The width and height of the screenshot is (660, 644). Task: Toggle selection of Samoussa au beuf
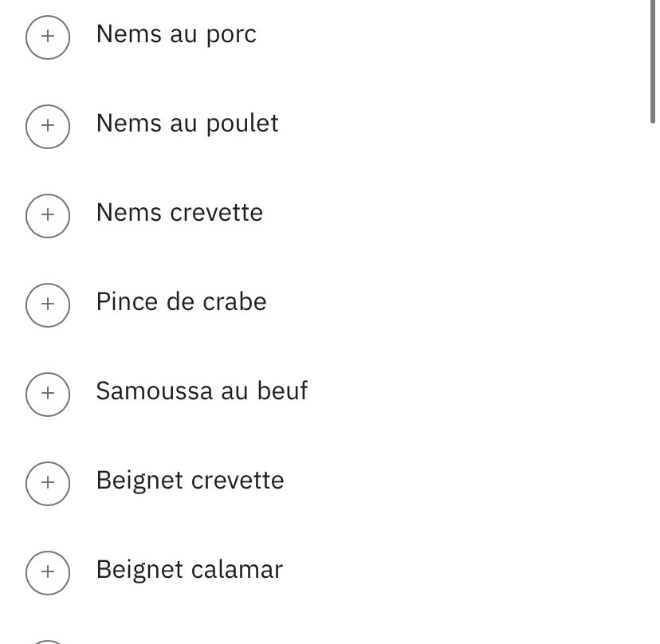tap(48, 394)
